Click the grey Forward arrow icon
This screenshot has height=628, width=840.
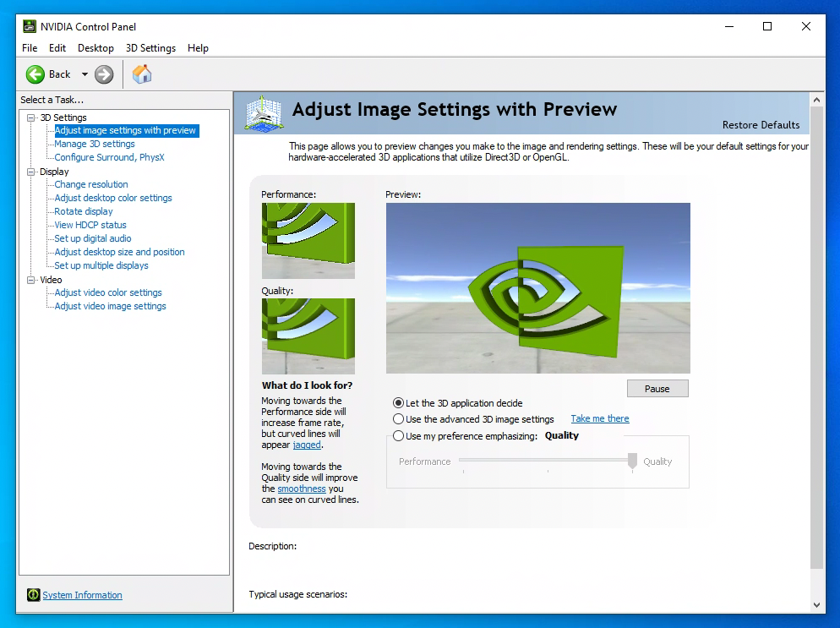pos(104,74)
